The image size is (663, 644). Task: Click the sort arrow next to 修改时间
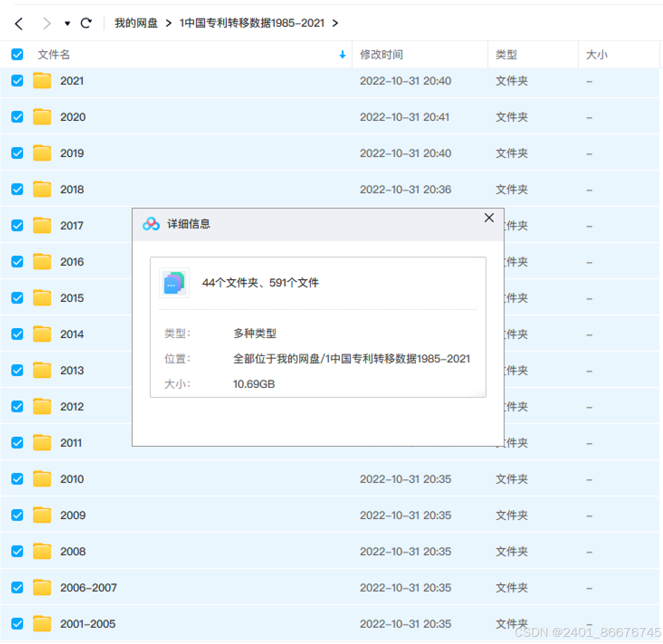coord(342,55)
